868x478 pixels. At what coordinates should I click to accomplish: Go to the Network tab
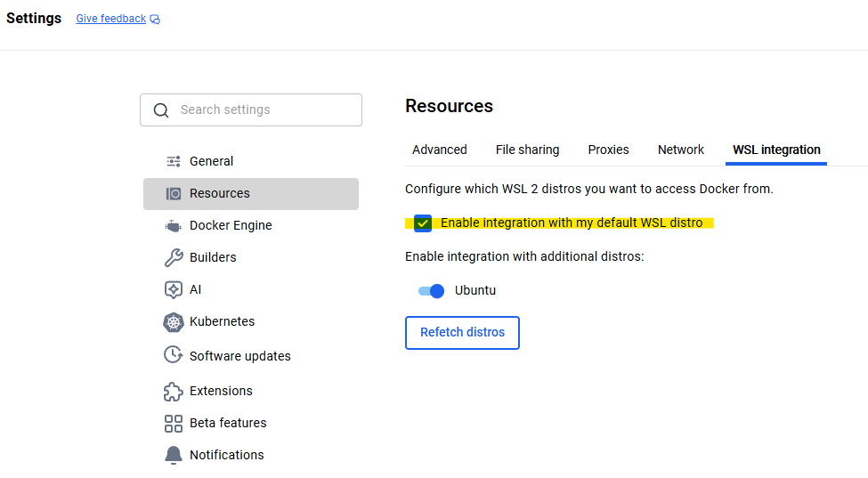point(681,150)
